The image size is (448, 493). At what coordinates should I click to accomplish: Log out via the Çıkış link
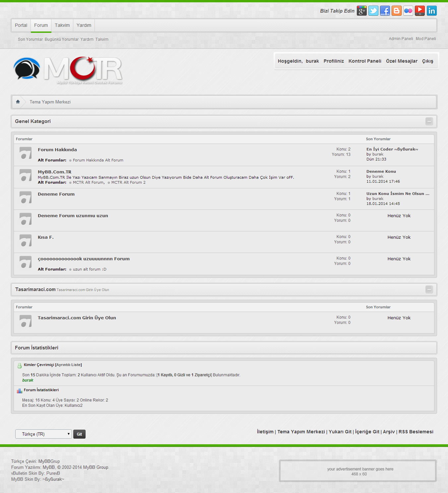427,61
